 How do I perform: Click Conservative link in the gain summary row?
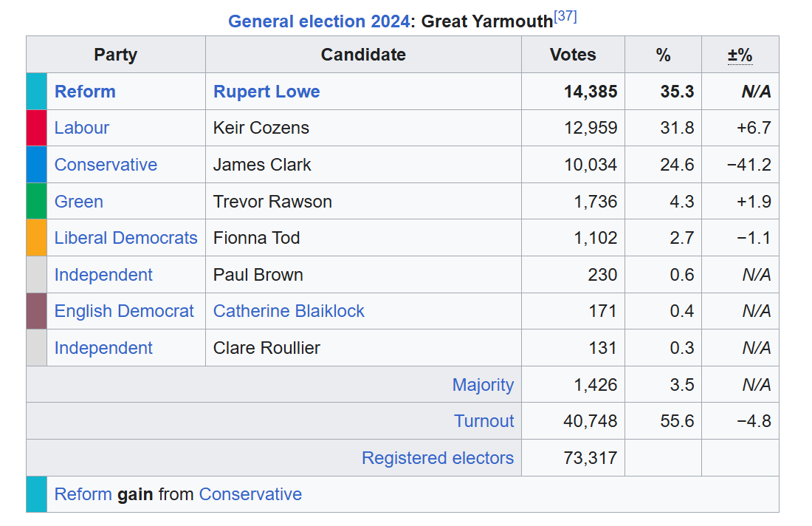click(250, 494)
